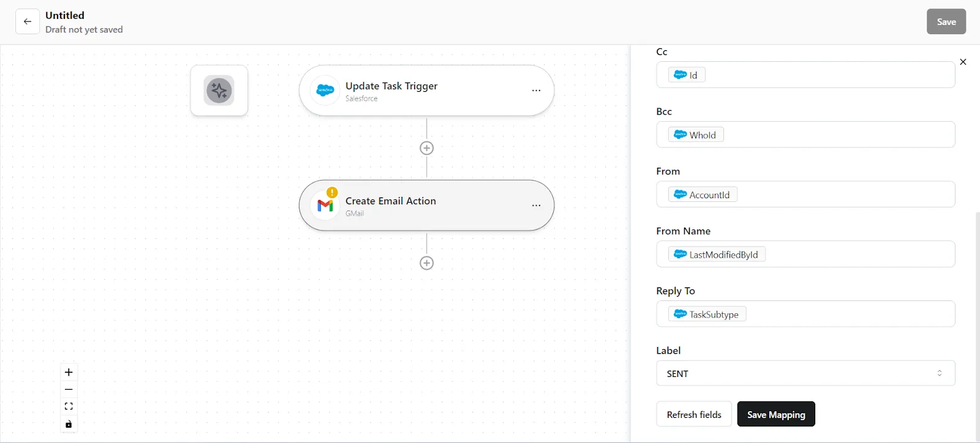
Task: Click the warning badge on Create Email Action
Action: pos(332,192)
